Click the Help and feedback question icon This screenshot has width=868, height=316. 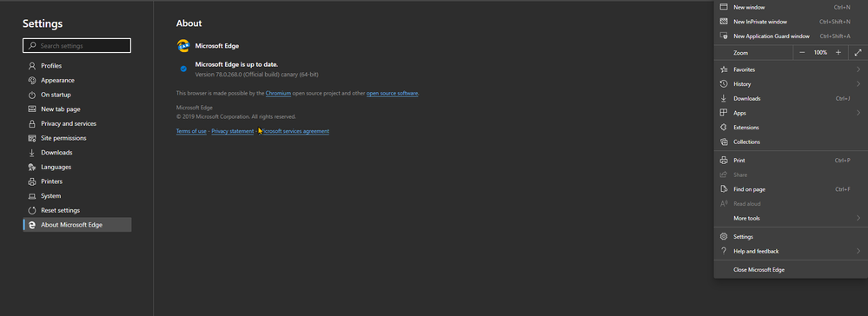tap(723, 251)
